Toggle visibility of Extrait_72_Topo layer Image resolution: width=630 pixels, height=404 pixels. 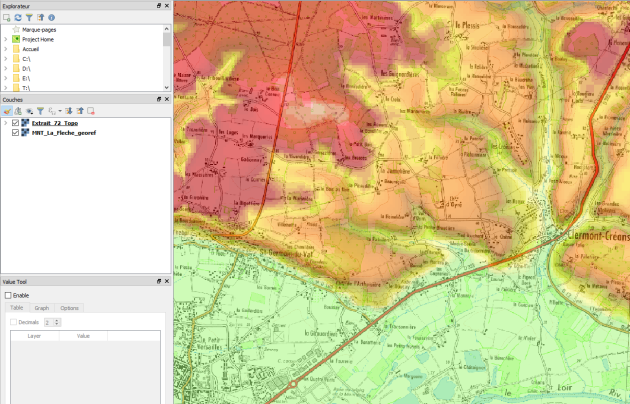coord(16,123)
